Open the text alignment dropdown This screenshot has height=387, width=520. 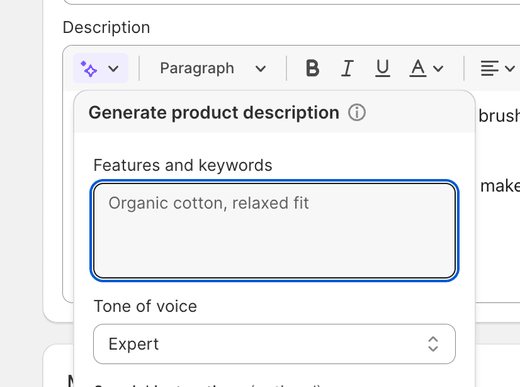click(x=498, y=68)
